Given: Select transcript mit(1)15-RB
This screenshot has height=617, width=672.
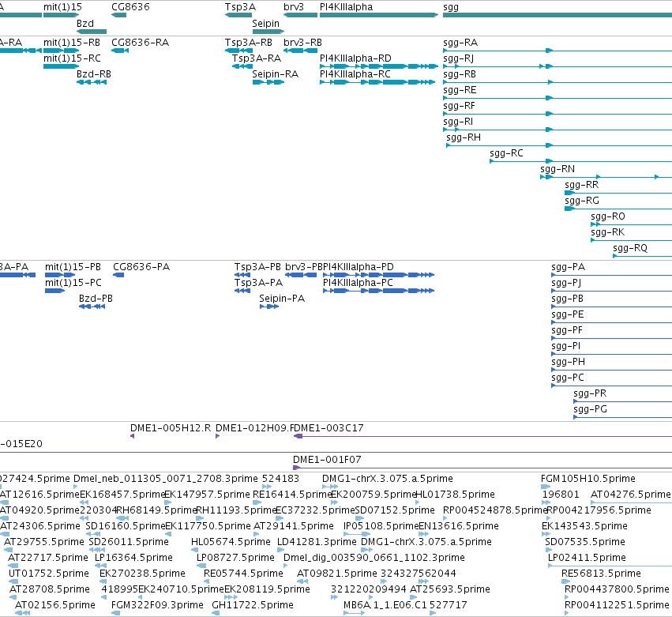Looking at the screenshot, I should (62, 51).
